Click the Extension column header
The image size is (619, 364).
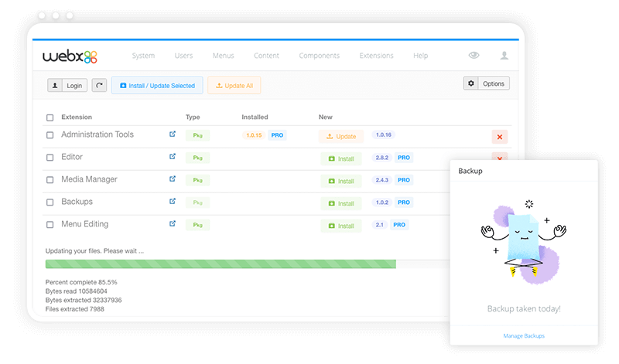[x=77, y=117]
